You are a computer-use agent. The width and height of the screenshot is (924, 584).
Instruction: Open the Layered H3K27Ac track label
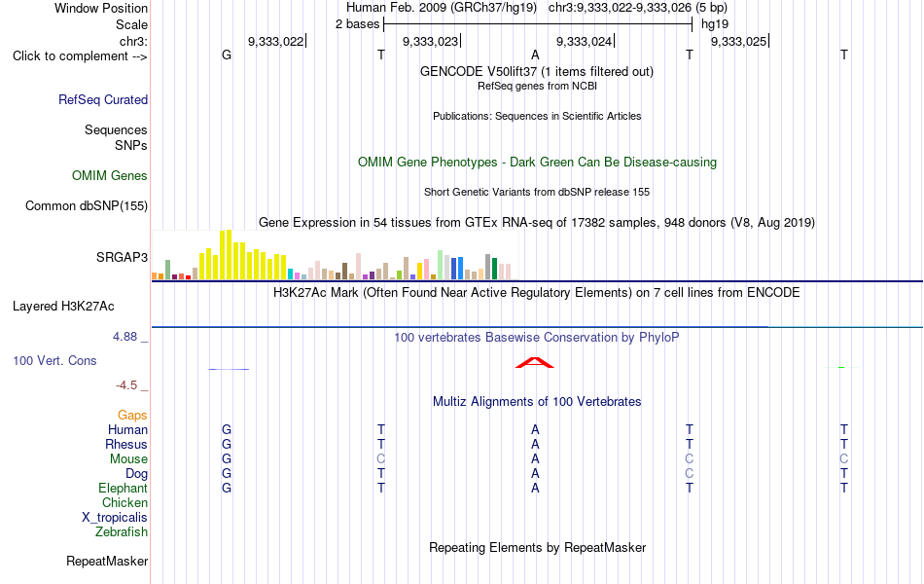point(63,307)
